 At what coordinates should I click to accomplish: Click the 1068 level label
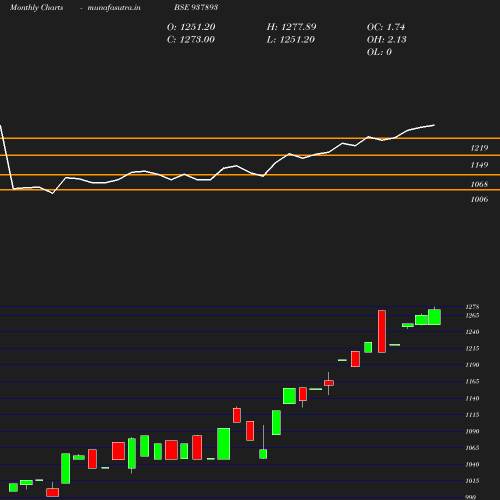pyautogui.click(x=479, y=184)
